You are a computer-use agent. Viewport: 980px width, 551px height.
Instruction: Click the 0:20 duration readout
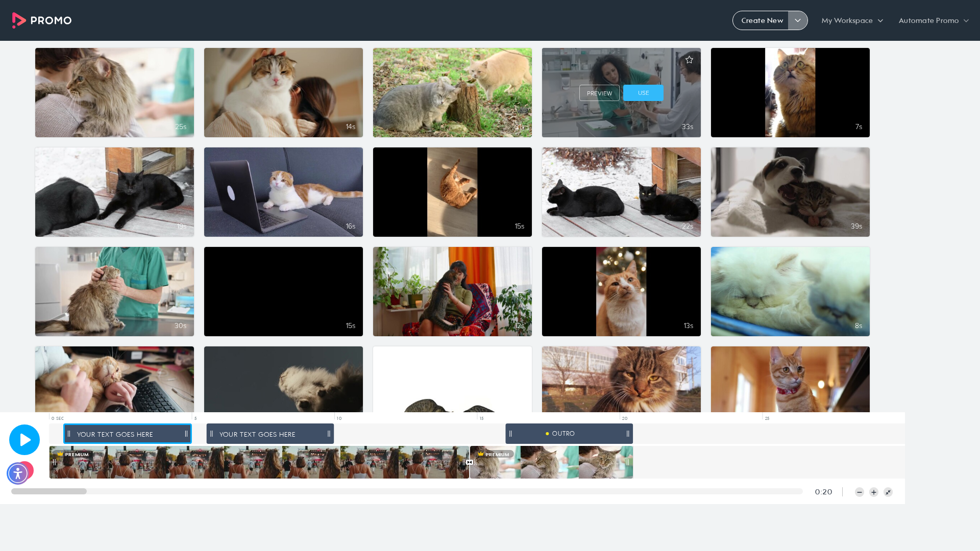point(823,492)
